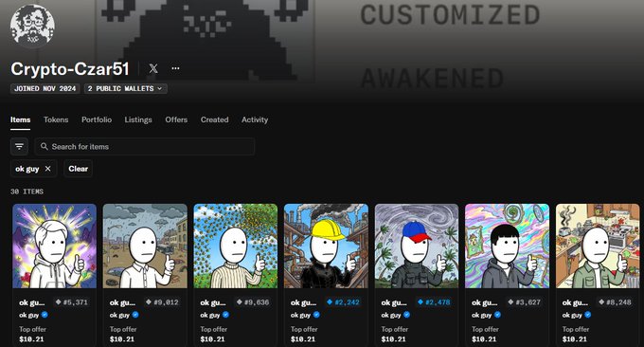Click the JOINED NOV 2024 badge
This screenshot has width=644, height=347.
click(45, 88)
